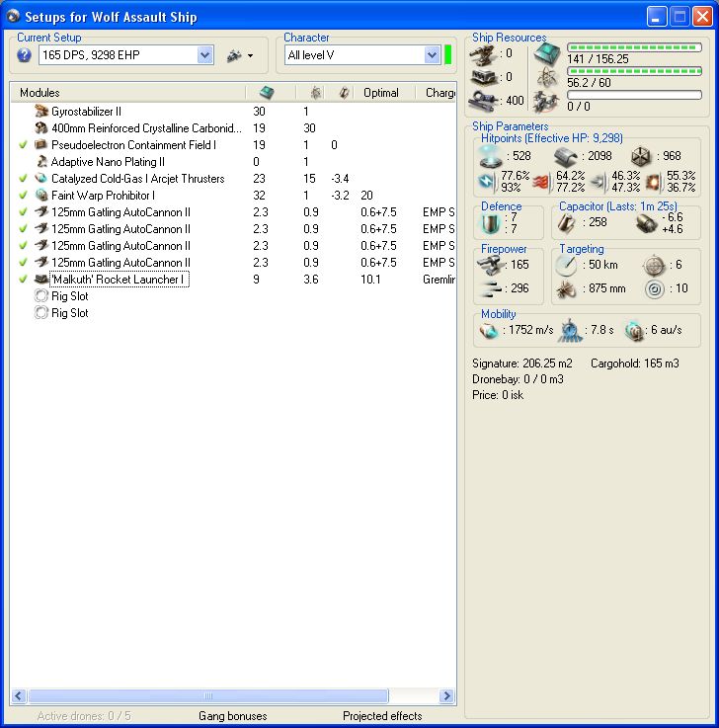Screen dimensions: 719x728
Task: Click the targeting range icon showing 50 km
Action: coord(566,265)
